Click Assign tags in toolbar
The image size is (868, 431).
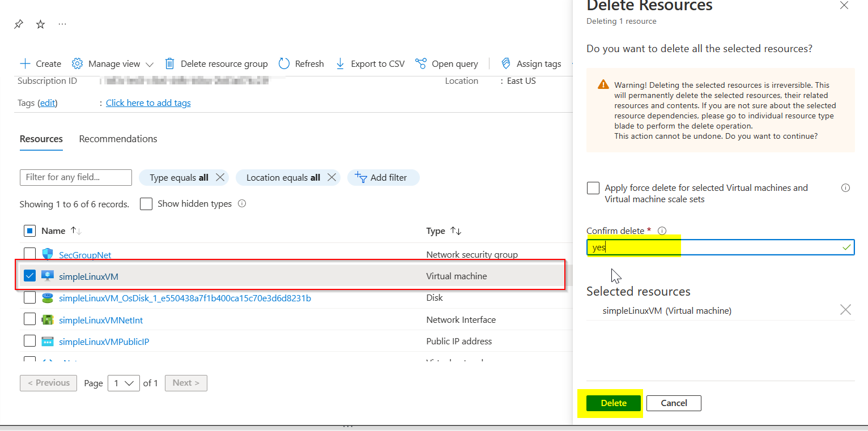click(531, 63)
